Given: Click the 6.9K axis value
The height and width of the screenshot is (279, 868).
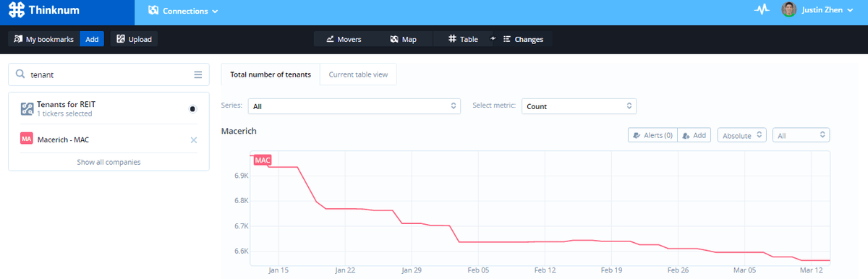Looking at the screenshot, I should click(x=242, y=176).
